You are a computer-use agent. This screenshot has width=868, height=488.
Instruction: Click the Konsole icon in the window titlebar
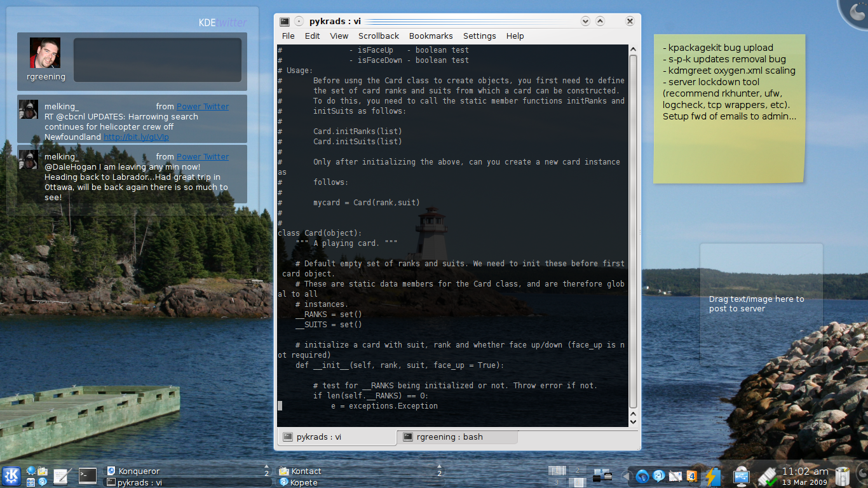[285, 21]
